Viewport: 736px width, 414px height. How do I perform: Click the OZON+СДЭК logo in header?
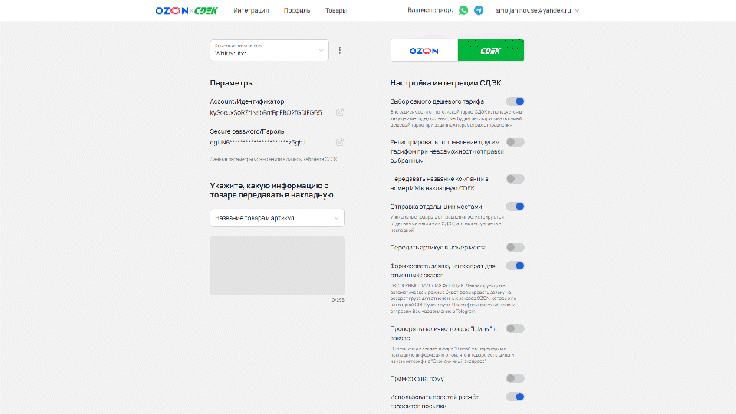pos(187,10)
